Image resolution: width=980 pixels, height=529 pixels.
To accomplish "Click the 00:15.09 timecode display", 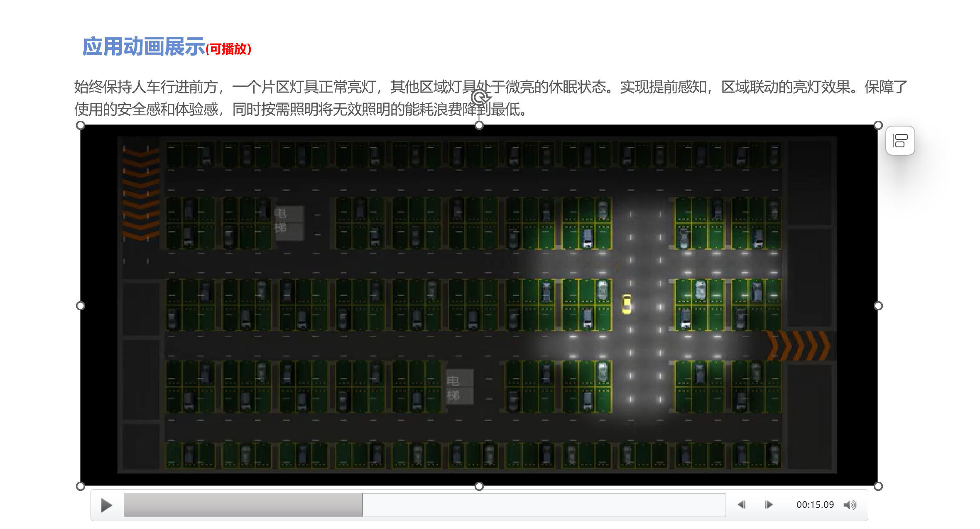I will [x=815, y=505].
